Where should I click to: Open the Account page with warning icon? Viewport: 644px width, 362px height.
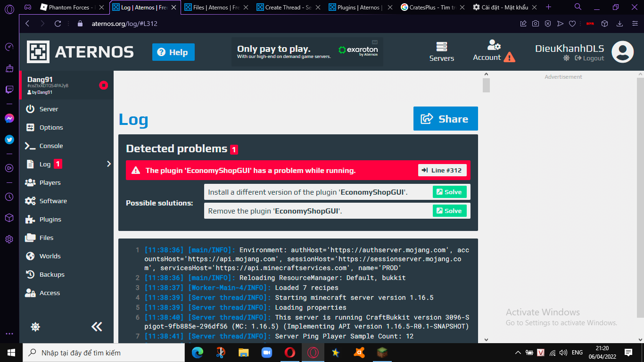coord(494,51)
